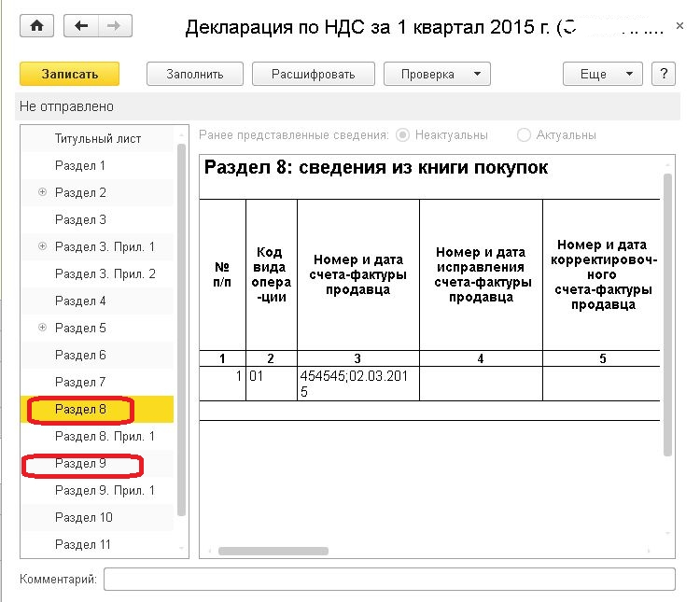Go forward with the right arrow icon
The height and width of the screenshot is (602, 700).
pos(112,26)
